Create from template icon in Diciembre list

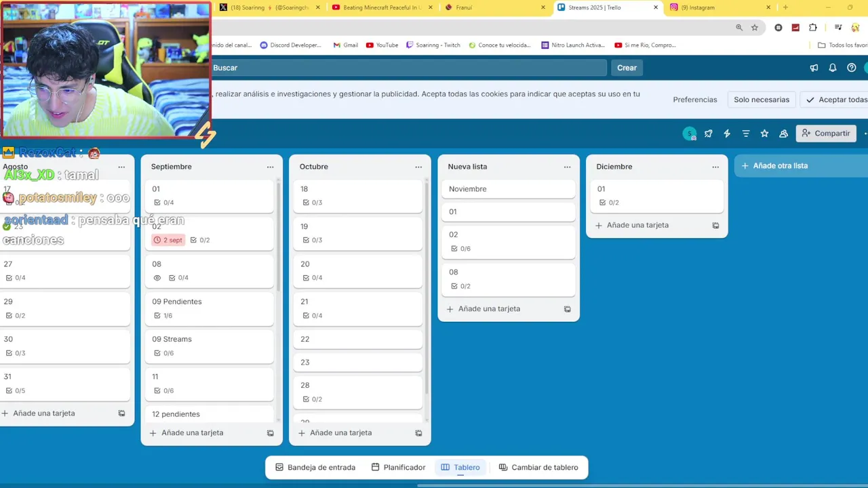point(715,226)
